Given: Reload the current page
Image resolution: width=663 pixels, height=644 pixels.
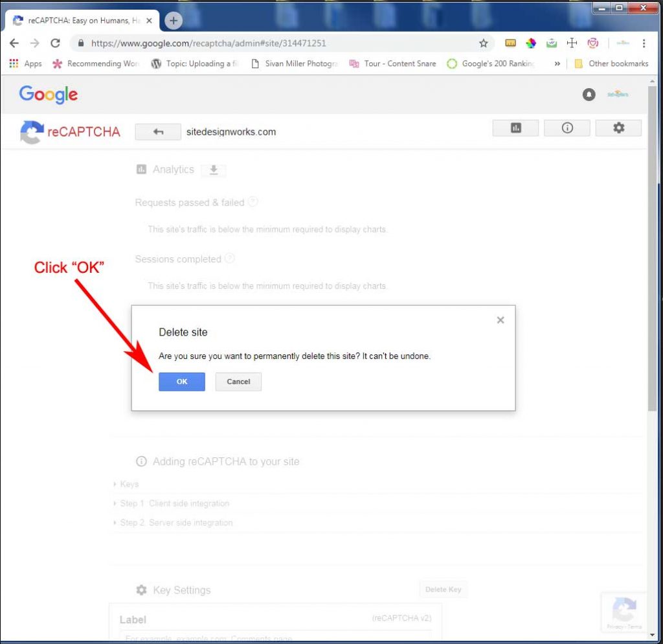Looking at the screenshot, I should tap(56, 43).
